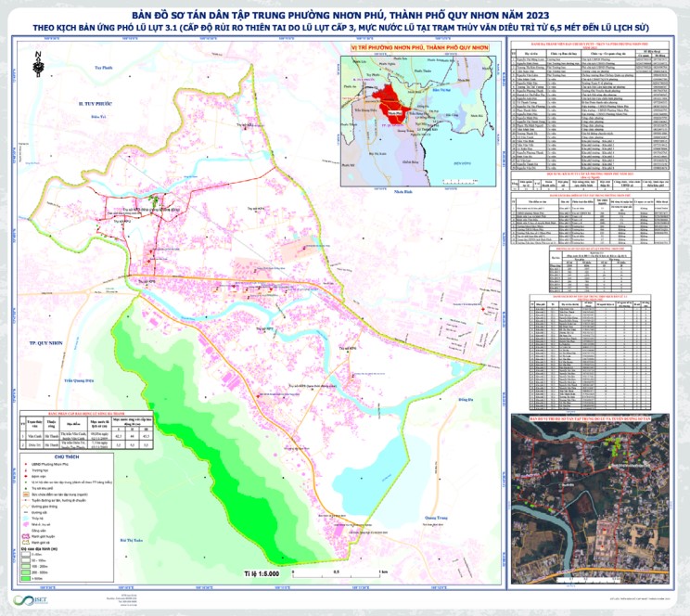Click the committee members table at top right
Viewport: 690px width, 616px height.
[590, 106]
